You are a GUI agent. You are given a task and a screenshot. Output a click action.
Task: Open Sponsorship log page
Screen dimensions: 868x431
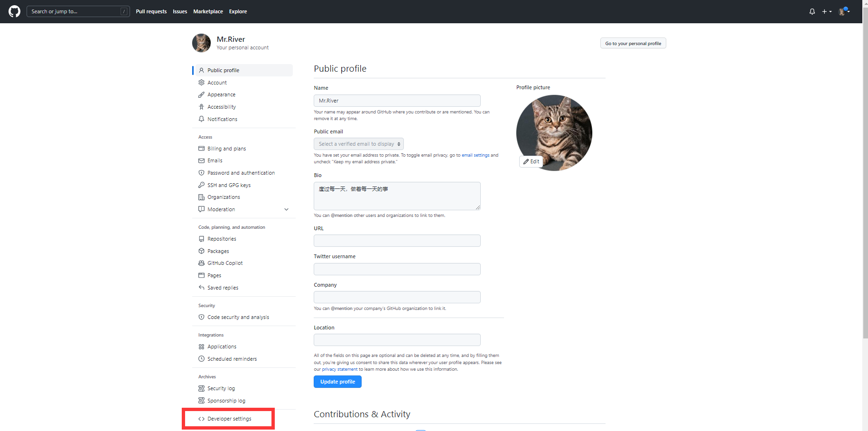coord(226,401)
